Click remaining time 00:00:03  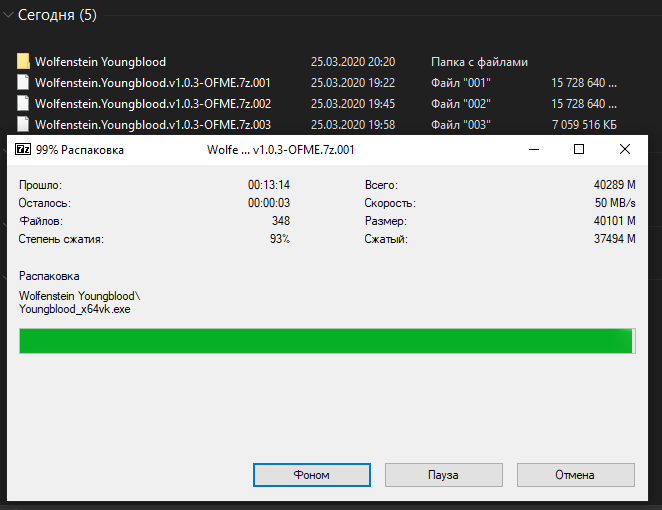(x=269, y=203)
